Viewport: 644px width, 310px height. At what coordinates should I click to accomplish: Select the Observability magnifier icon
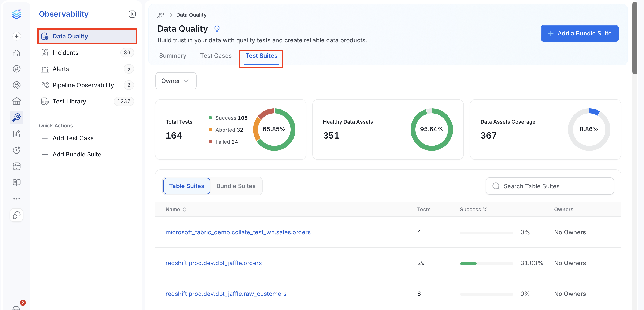point(16,117)
